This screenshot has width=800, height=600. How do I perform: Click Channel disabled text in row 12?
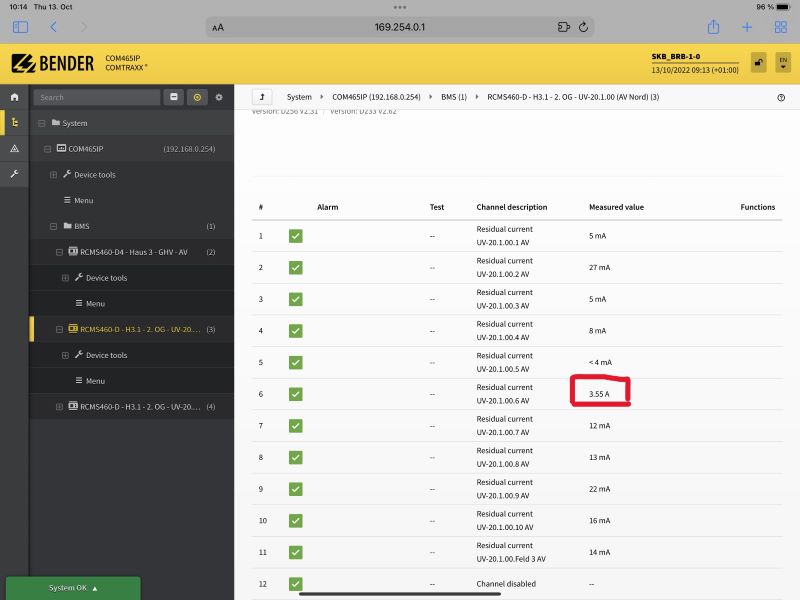pos(506,584)
